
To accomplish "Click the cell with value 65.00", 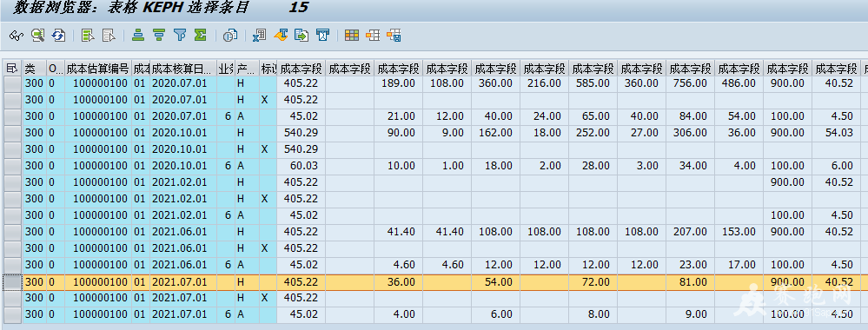I will (x=593, y=117).
